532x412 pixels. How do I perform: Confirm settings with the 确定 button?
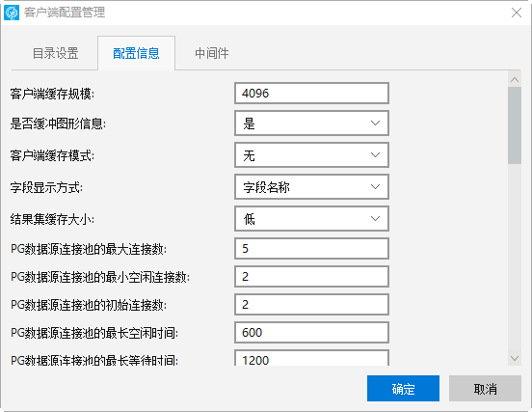click(x=403, y=388)
